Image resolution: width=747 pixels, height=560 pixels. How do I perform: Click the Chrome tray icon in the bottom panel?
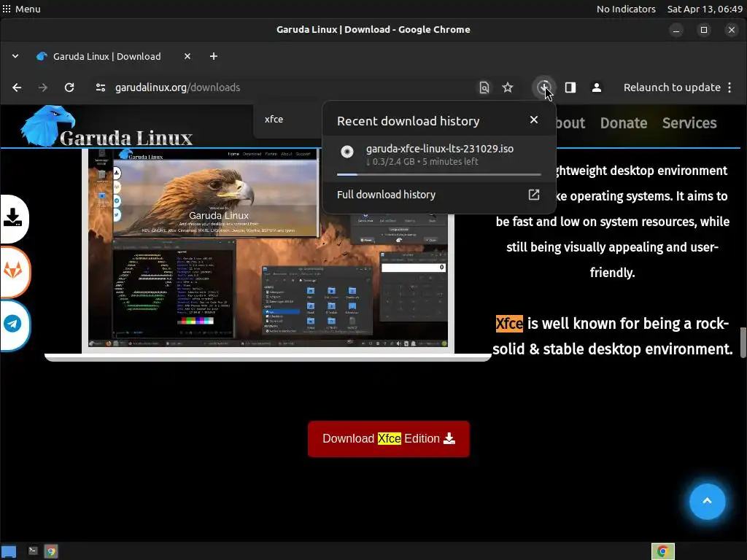click(x=662, y=551)
